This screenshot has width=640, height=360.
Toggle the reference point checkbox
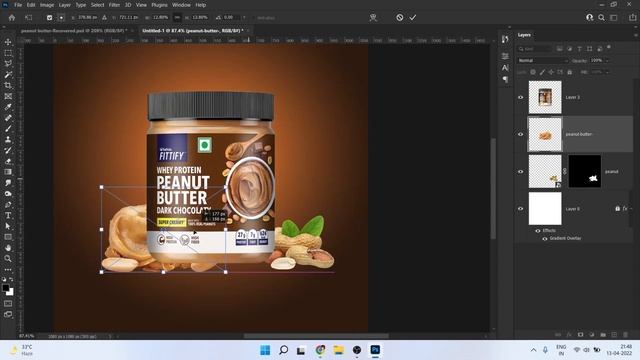(49, 18)
